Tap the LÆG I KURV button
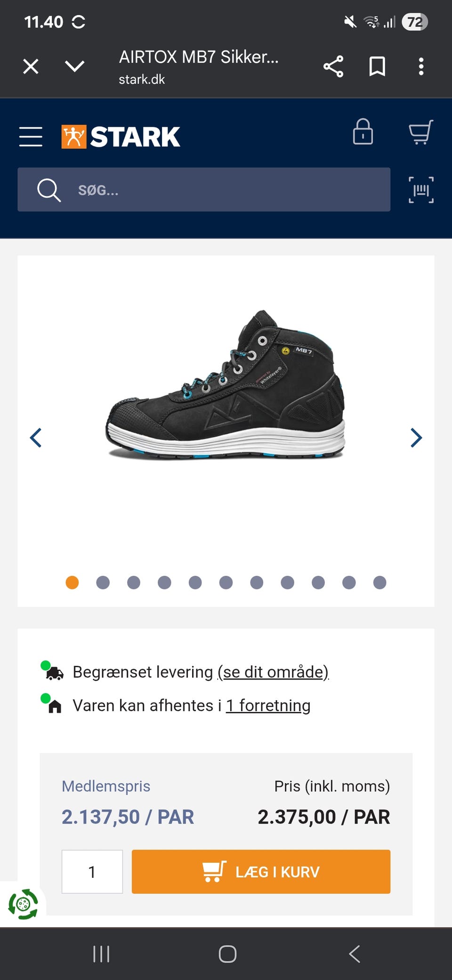Viewport: 452px width, 980px height. (x=261, y=872)
